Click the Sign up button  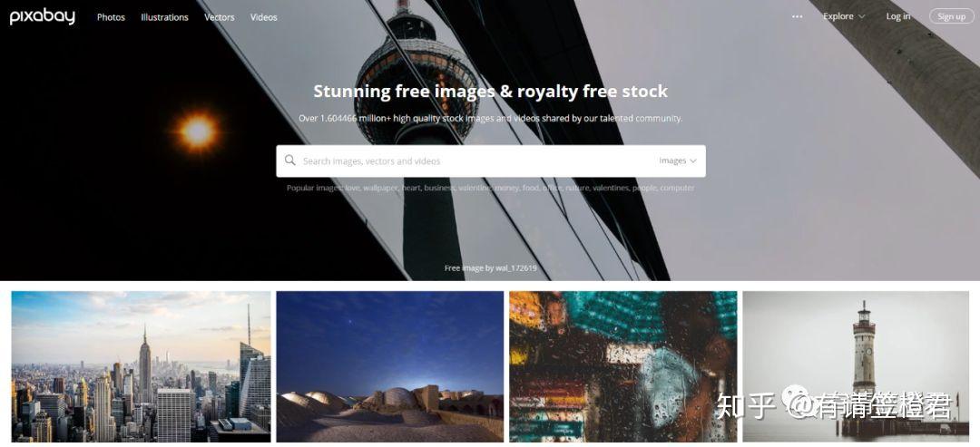[951, 17]
